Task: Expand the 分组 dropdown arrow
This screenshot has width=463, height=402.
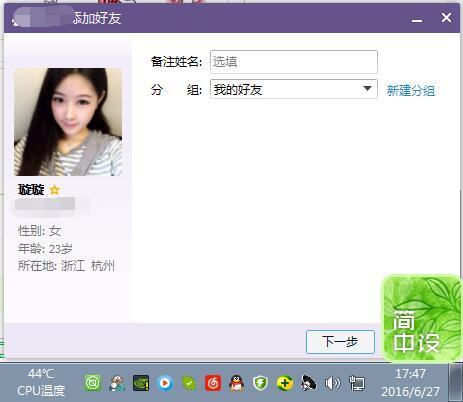Action: point(367,89)
